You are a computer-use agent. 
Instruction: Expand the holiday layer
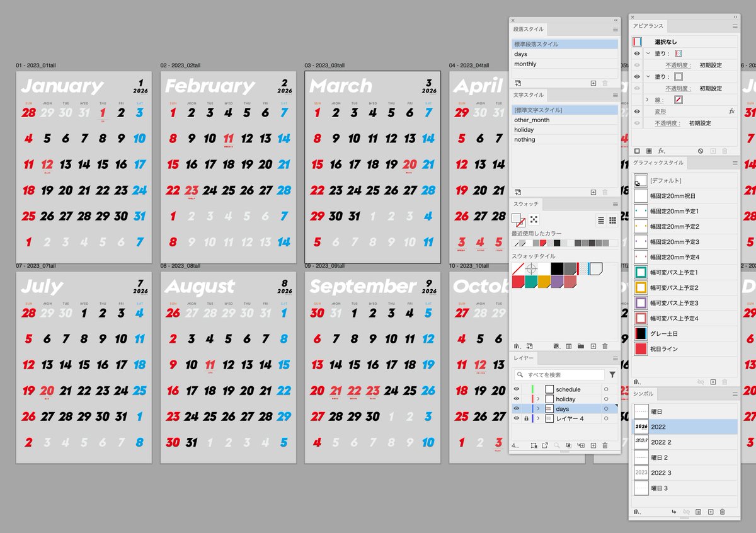[538, 399]
